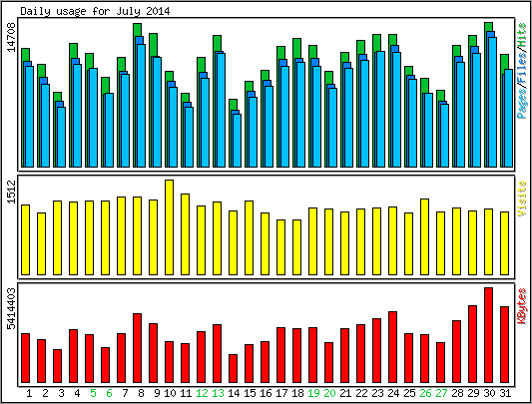Screen dimensions: 532x404
Task: Click the red KBytes legend label
Action: pyautogui.click(x=522, y=306)
